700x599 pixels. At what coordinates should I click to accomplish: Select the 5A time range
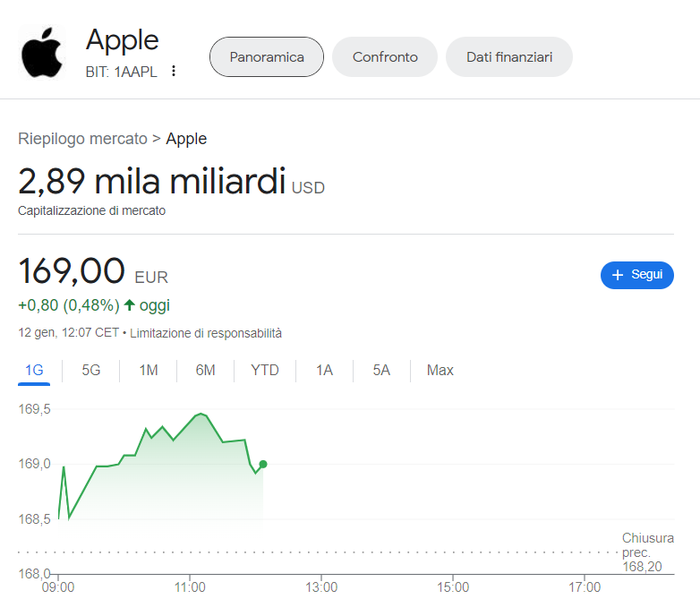[381, 371]
